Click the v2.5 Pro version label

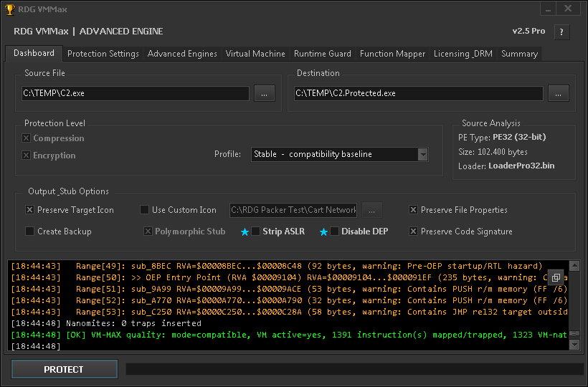click(x=528, y=31)
